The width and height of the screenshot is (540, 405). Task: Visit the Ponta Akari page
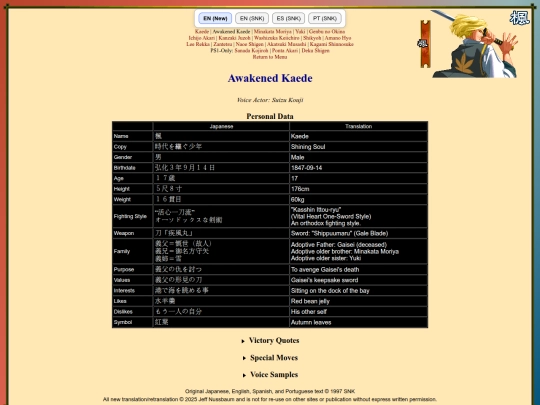285,51
